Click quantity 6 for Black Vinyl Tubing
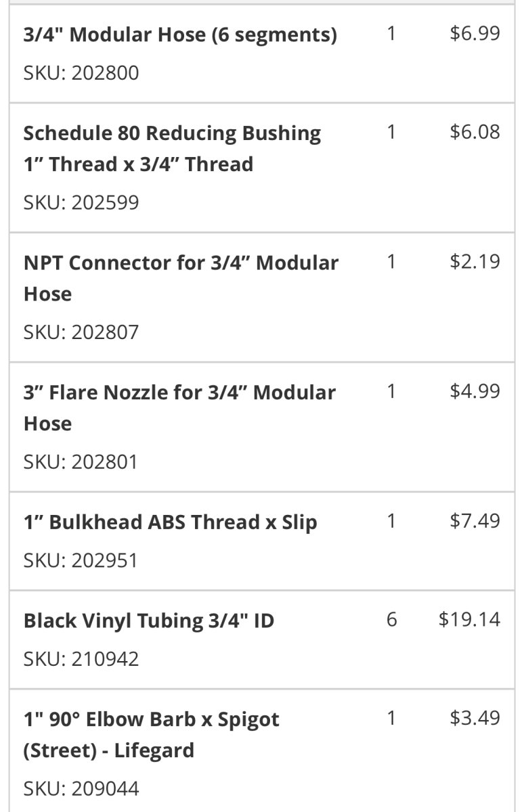 391,620
